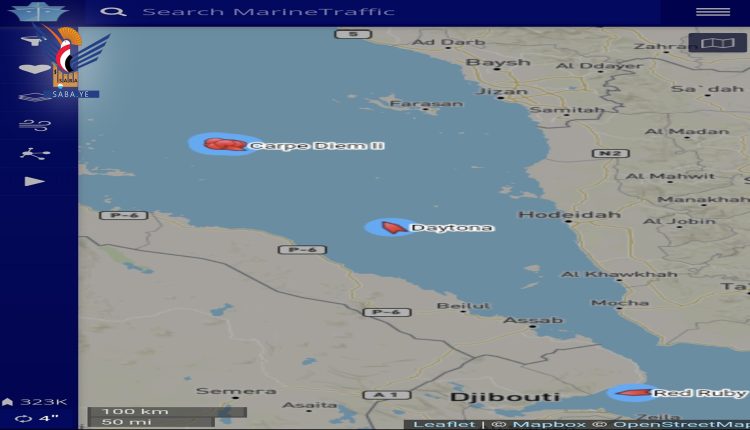This screenshot has height=430, width=750.
Task: Open the vessel filters icon in sidebar
Action: click(35, 42)
